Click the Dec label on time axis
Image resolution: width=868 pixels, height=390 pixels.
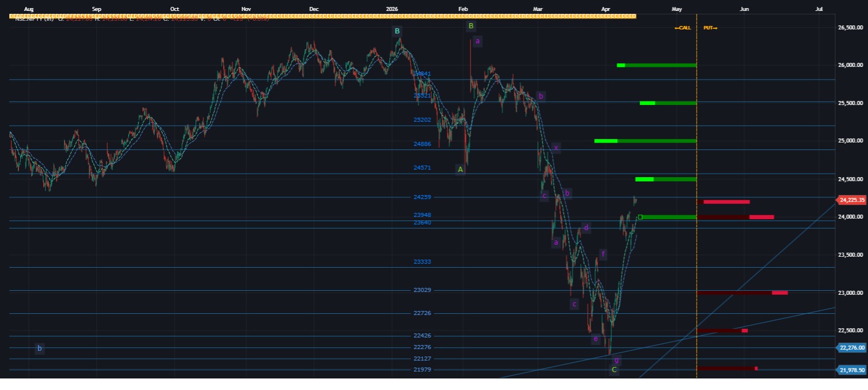tap(314, 9)
